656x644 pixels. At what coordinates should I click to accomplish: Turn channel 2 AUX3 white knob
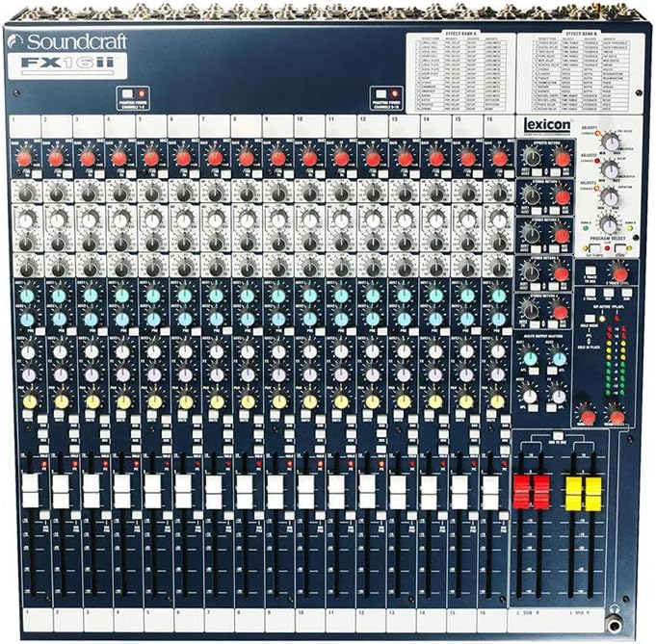60,352
